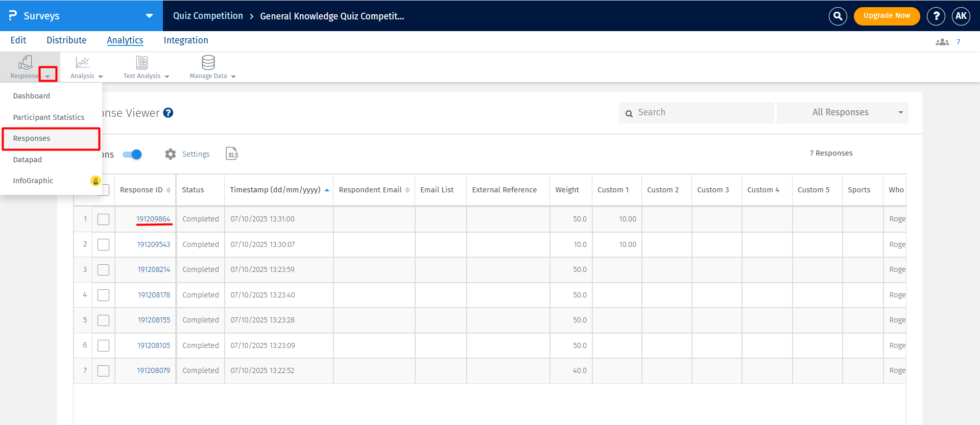Click the Upgrade Now button
980x425 pixels.
tap(887, 16)
